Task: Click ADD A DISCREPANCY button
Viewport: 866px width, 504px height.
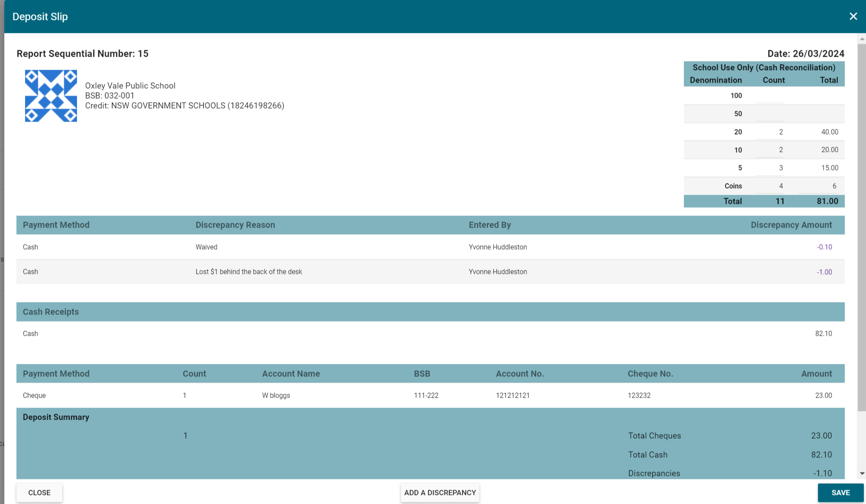Action: [x=440, y=493]
